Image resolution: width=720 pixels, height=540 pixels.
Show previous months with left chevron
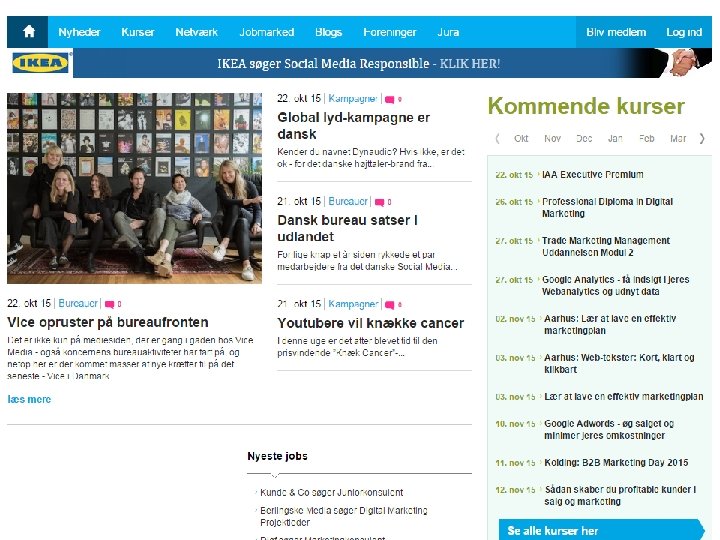(497, 138)
